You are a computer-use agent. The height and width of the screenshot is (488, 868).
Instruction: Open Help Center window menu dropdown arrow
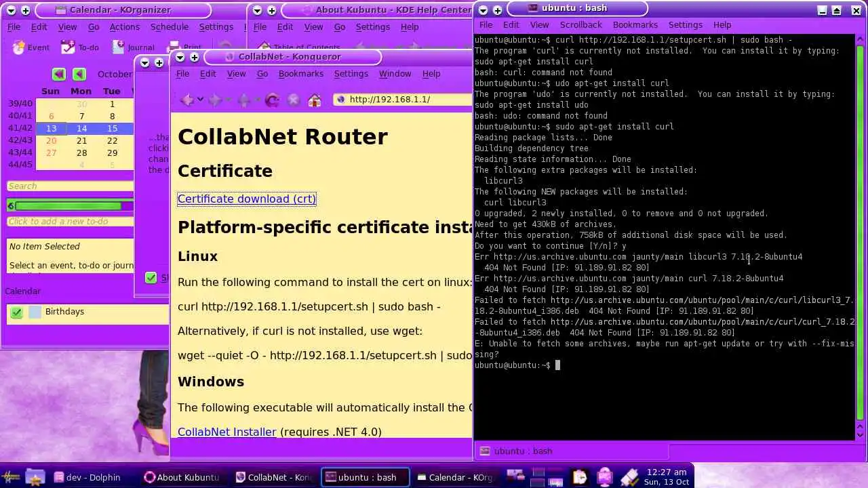coord(256,10)
